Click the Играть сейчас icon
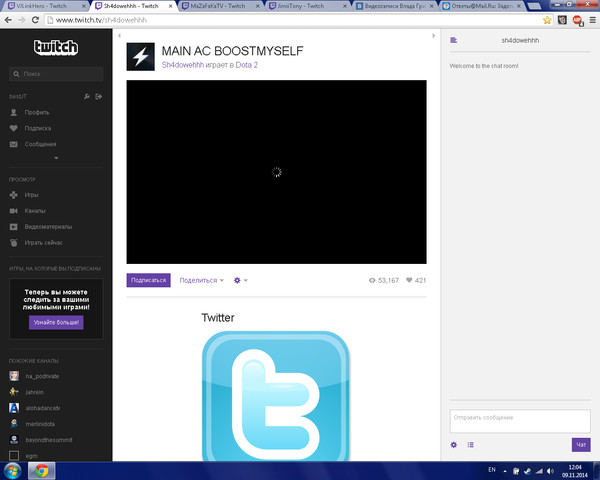The height and width of the screenshot is (480, 600). (14, 243)
